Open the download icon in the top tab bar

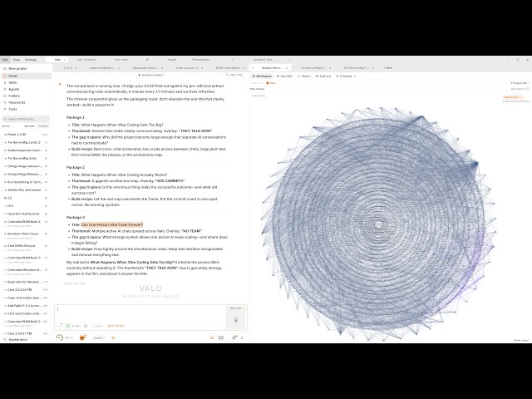[289, 60]
